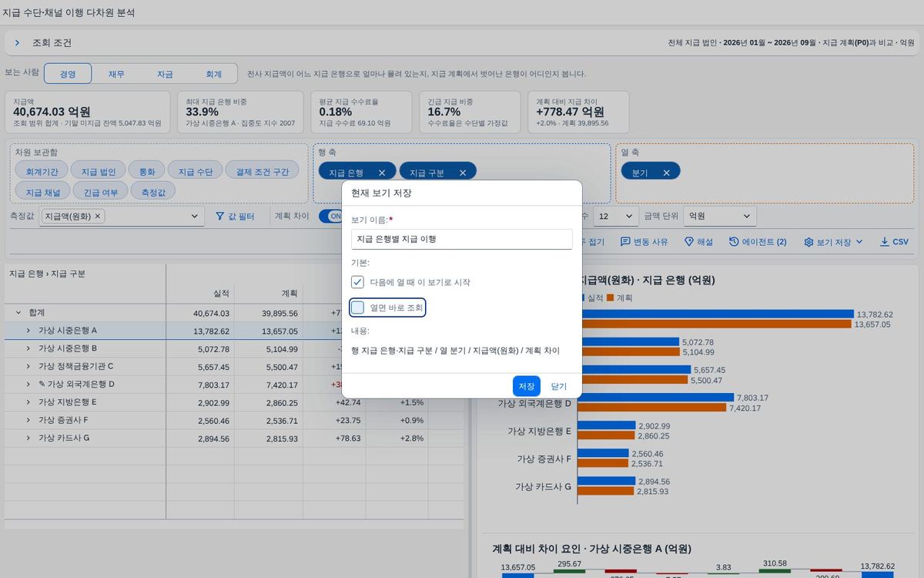This screenshot has width=924, height=578.
Task: Select the 긴급 여부 dimension chip
Action: pos(101,191)
